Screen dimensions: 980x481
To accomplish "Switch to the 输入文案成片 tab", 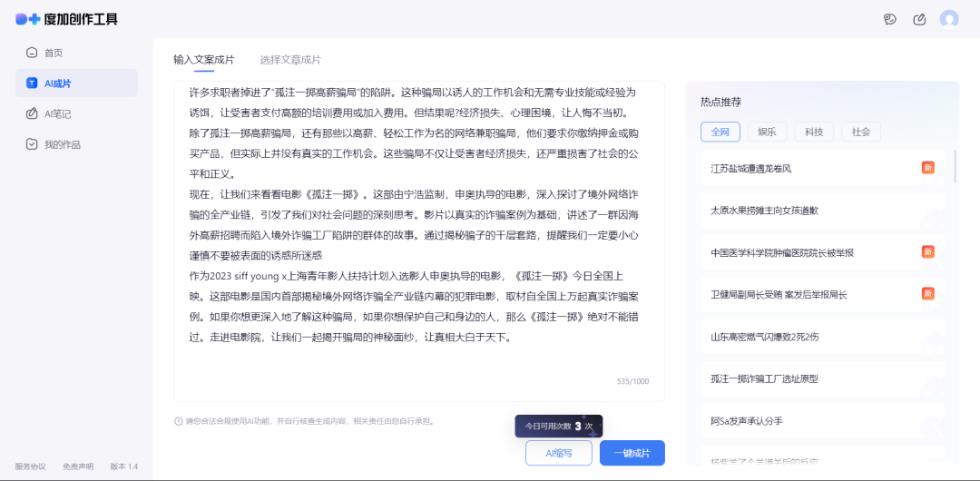I will (204, 60).
